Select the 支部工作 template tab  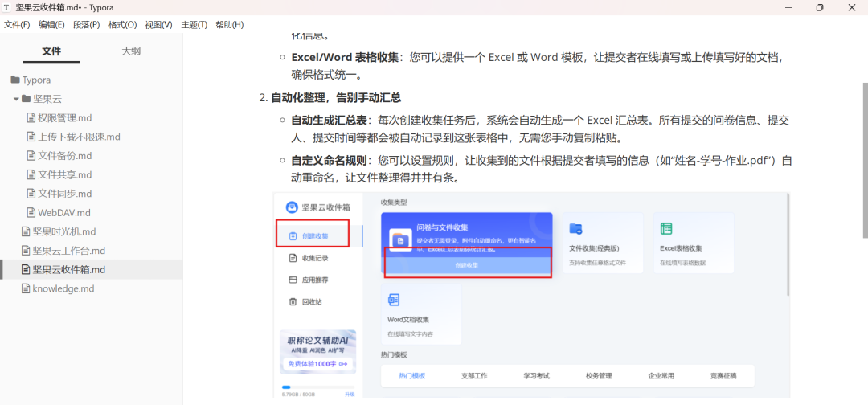(474, 376)
